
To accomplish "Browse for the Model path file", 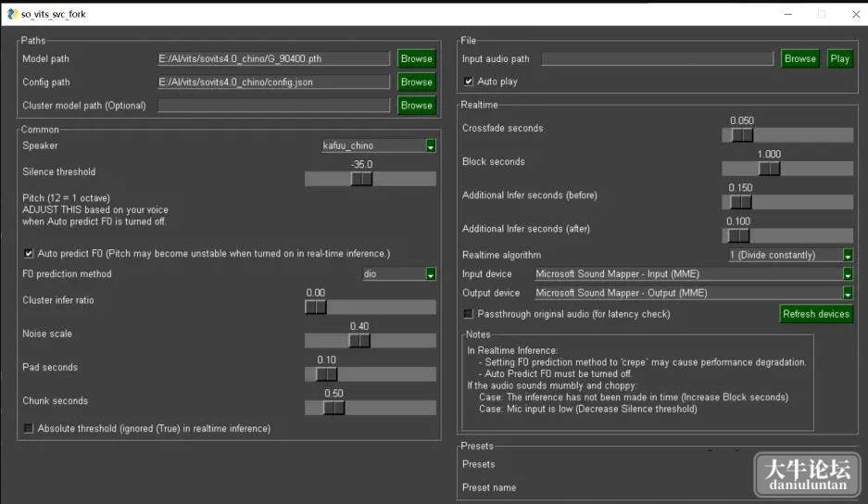I will pos(416,58).
